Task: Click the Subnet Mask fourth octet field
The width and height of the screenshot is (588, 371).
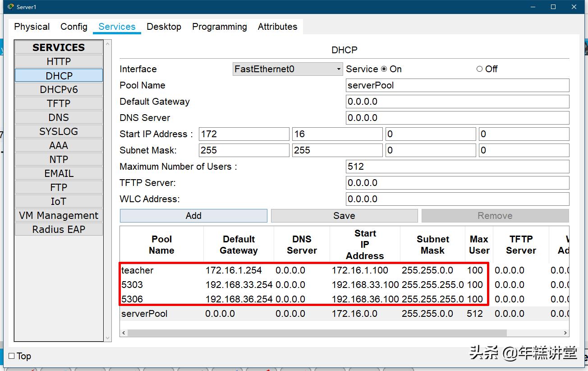Action: [524, 150]
